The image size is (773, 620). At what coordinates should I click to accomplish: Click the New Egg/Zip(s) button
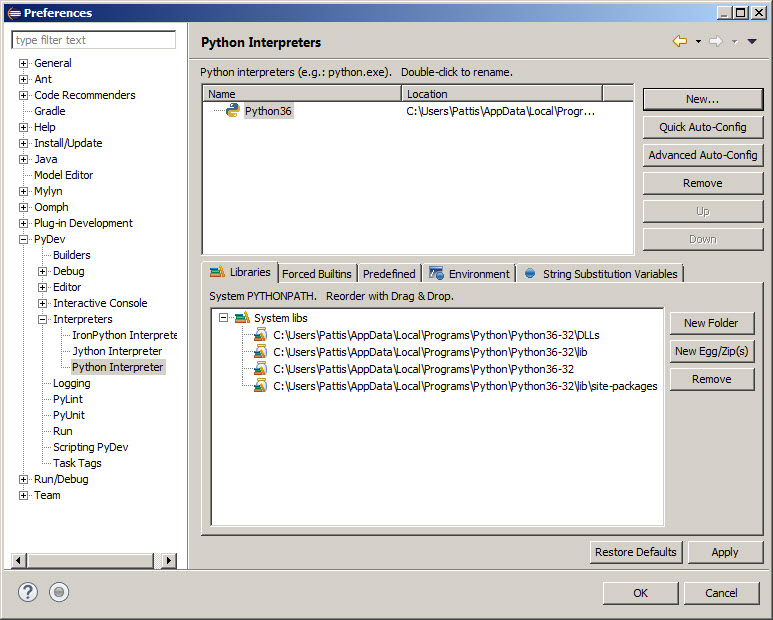click(711, 351)
